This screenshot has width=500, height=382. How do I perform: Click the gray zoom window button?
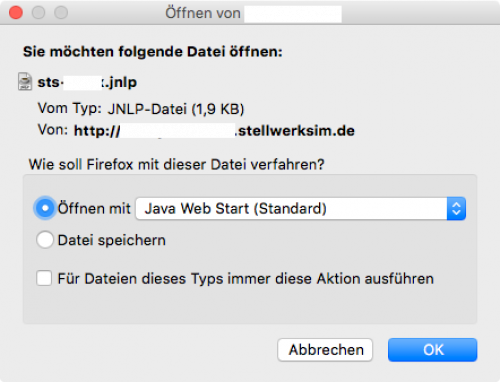coord(61,13)
